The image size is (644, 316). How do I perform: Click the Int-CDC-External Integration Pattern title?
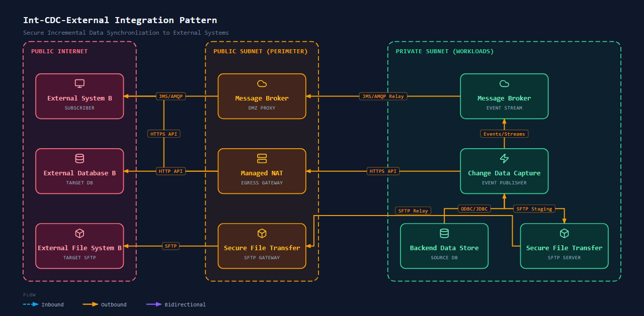pyautogui.click(x=120, y=21)
